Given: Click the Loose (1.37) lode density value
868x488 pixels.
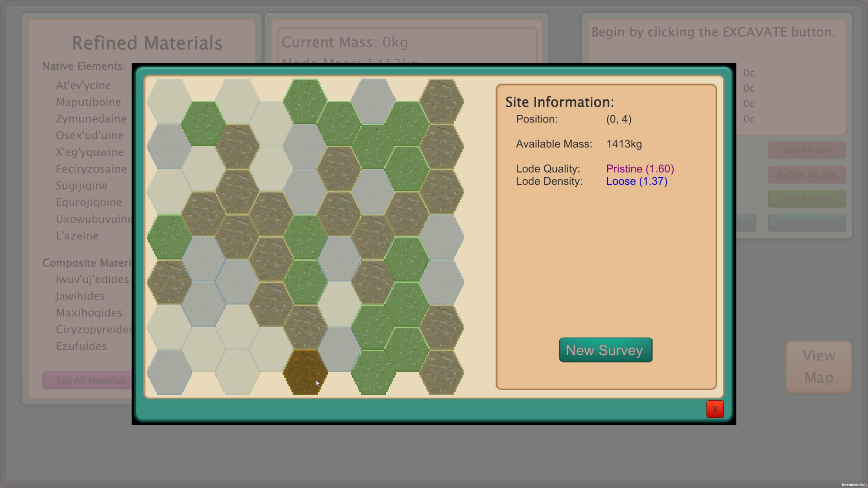Looking at the screenshot, I should (637, 182).
